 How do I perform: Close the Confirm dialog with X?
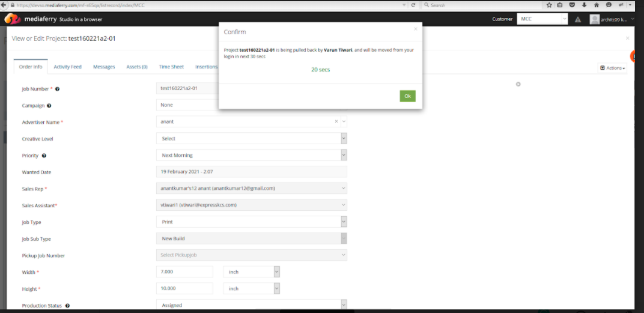tap(415, 28)
